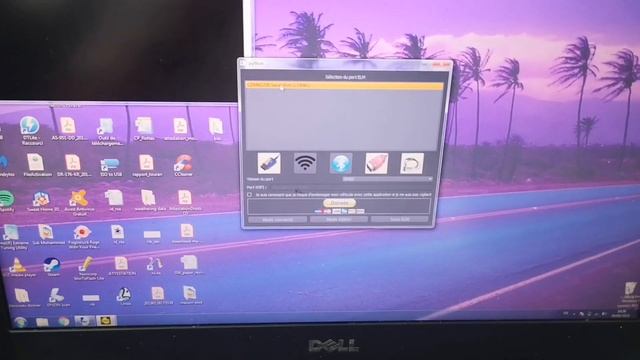The width and height of the screenshot is (640, 360).
Task: Open the Windows Start button
Action: point(20,322)
